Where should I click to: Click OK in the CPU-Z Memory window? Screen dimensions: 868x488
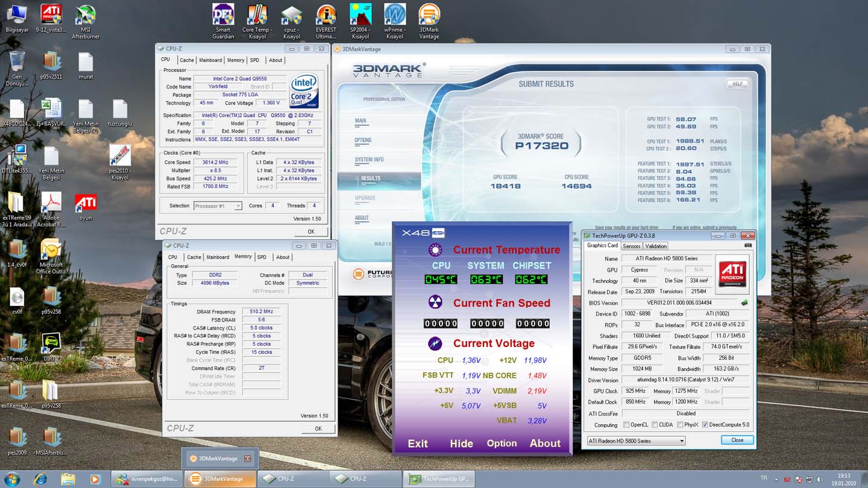click(x=318, y=428)
